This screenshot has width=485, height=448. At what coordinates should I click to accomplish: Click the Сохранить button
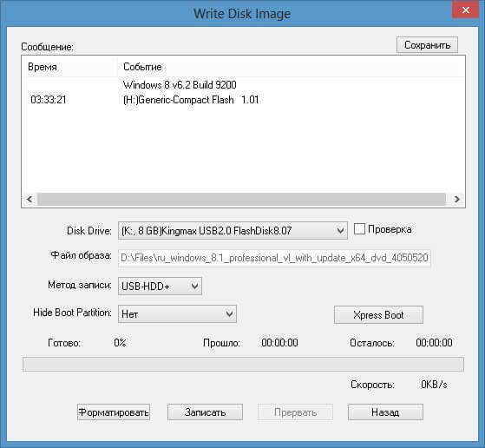(x=427, y=45)
